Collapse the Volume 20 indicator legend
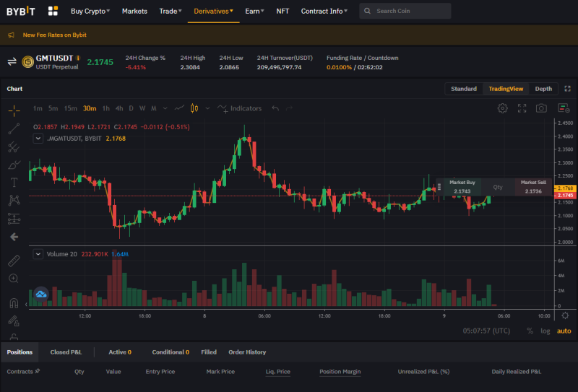 pyautogui.click(x=38, y=254)
